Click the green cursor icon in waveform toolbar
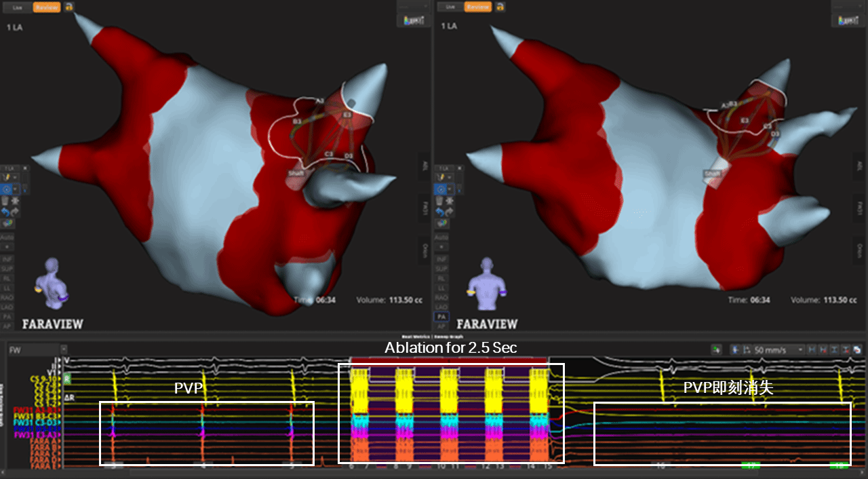This screenshot has width=868, height=479. pyautogui.click(x=716, y=349)
